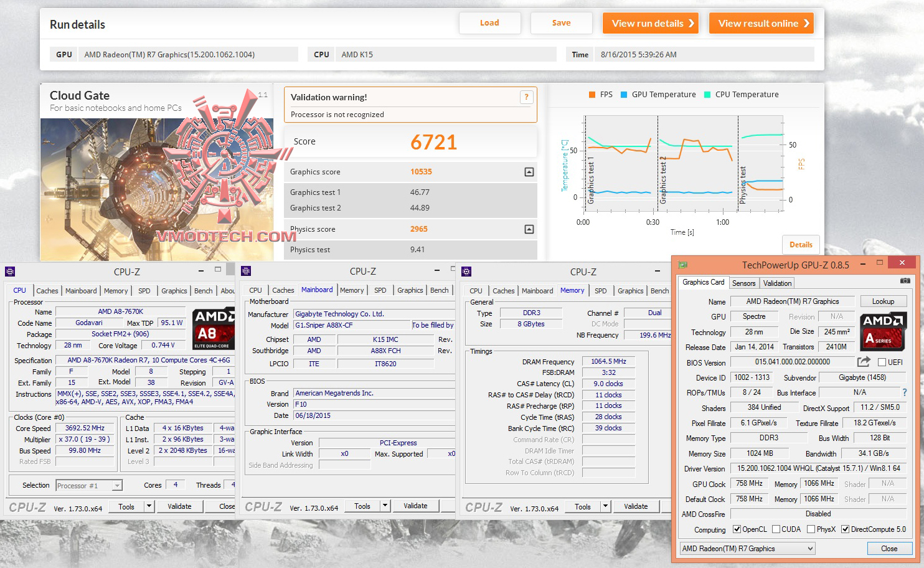Click Validate in CPU-Z Memory window

pyautogui.click(x=636, y=506)
